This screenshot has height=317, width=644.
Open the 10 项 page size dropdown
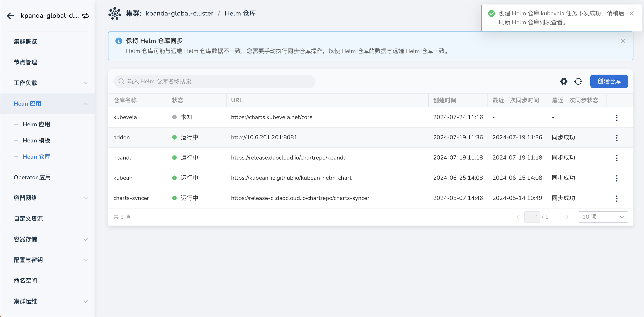coord(603,217)
